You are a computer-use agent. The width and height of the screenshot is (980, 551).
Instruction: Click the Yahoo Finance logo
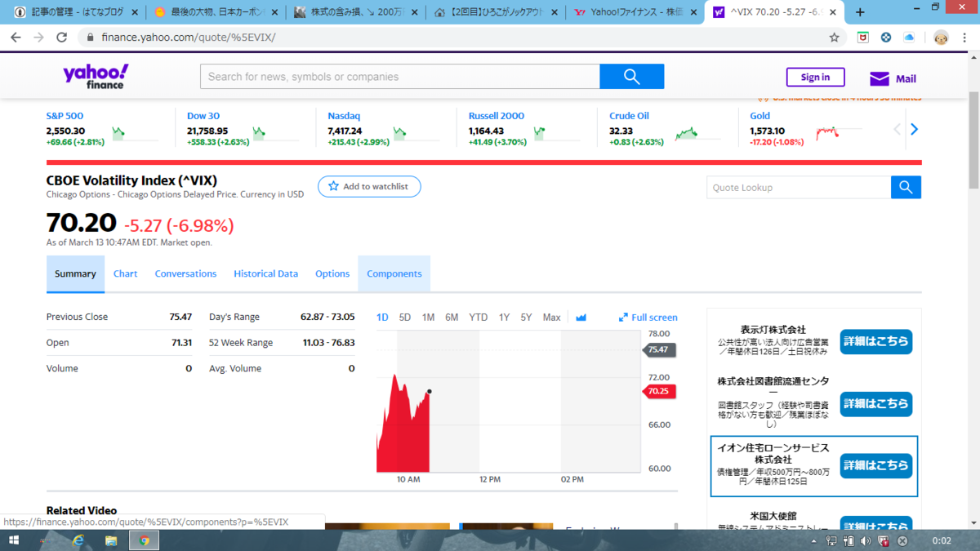click(96, 76)
